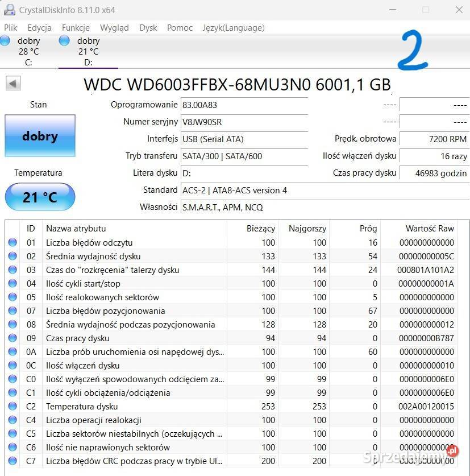The image size is (470, 476).
Task: Click the blue 'dobry' health status button
Action: (40, 136)
